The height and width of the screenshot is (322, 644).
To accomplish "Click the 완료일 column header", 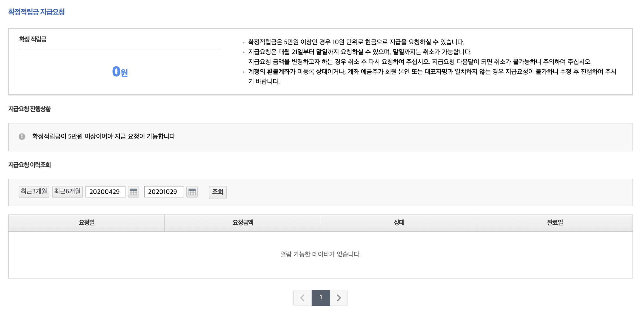I will click(x=555, y=223).
